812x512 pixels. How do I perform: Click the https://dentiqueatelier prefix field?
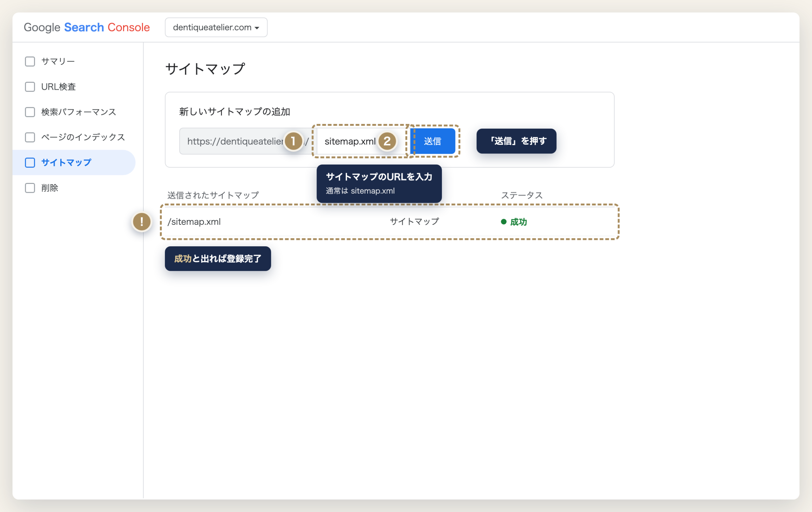pyautogui.click(x=248, y=141)
